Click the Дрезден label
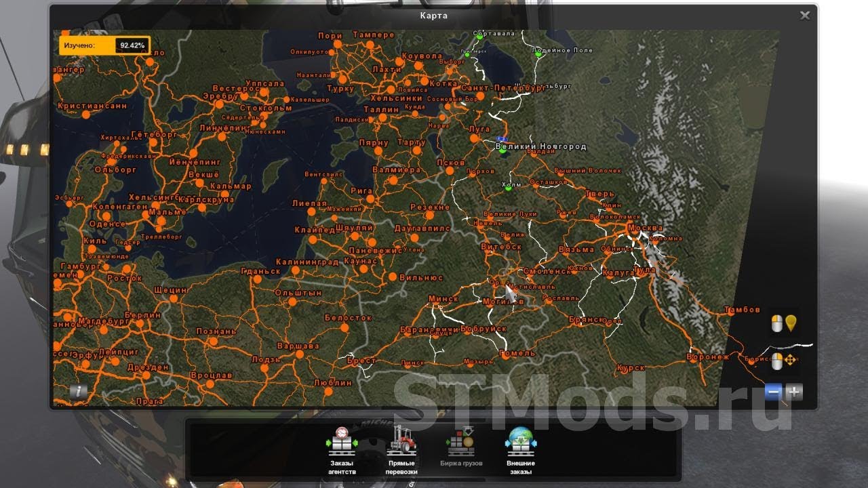Screen dimensions: 868x488 pyautogui.click(x=147, y=367)
